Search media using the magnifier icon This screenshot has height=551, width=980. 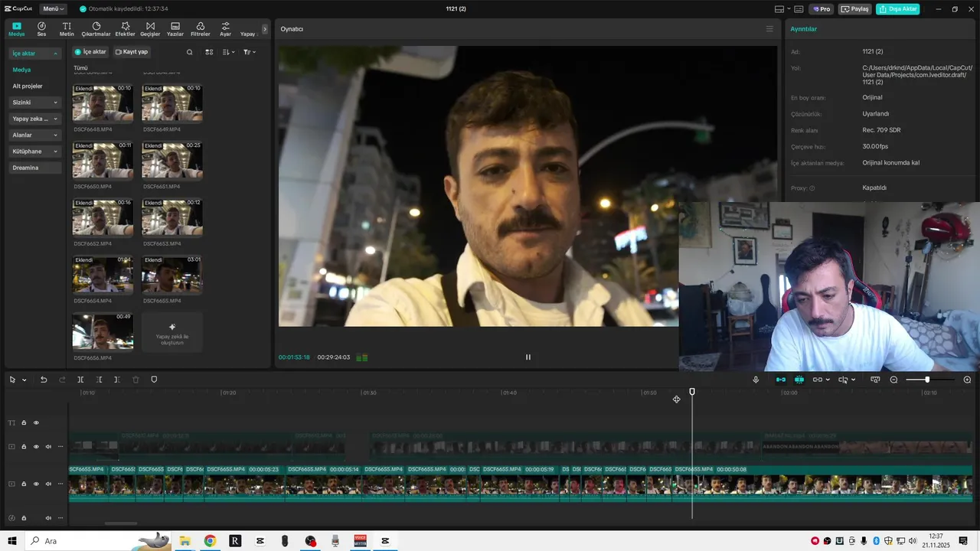pos(190,52)
